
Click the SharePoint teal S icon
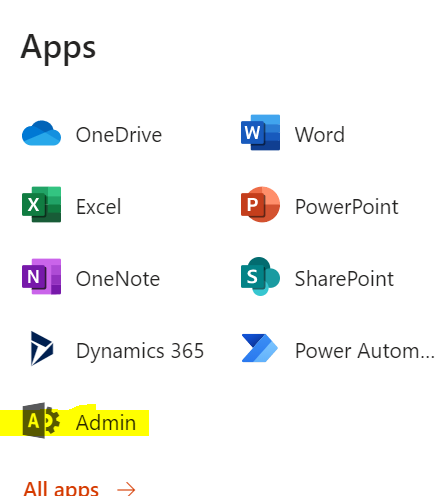(260, 276)
